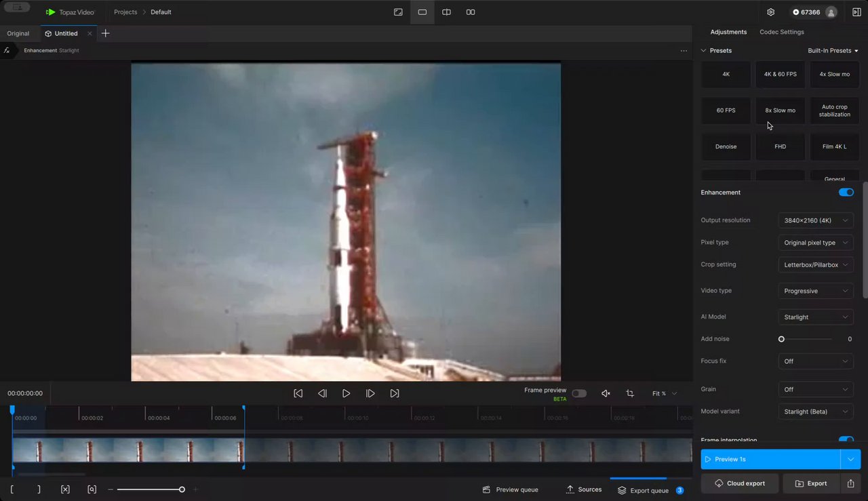
Task: Click the timeline zoom slider handle
Action: (182, 489)
